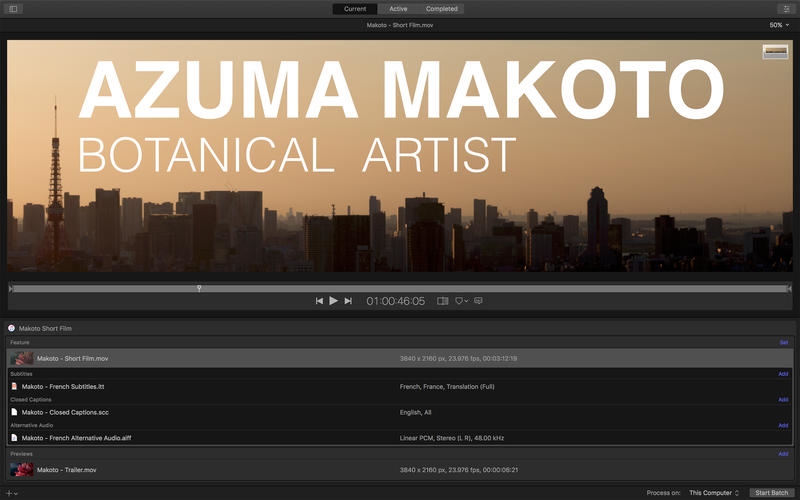Click Add next to Subtitles

click(783, 374)
